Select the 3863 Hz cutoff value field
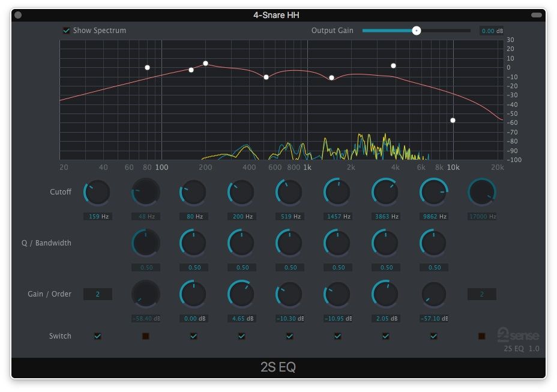557x392 pixels. click(x=386, y=217)
